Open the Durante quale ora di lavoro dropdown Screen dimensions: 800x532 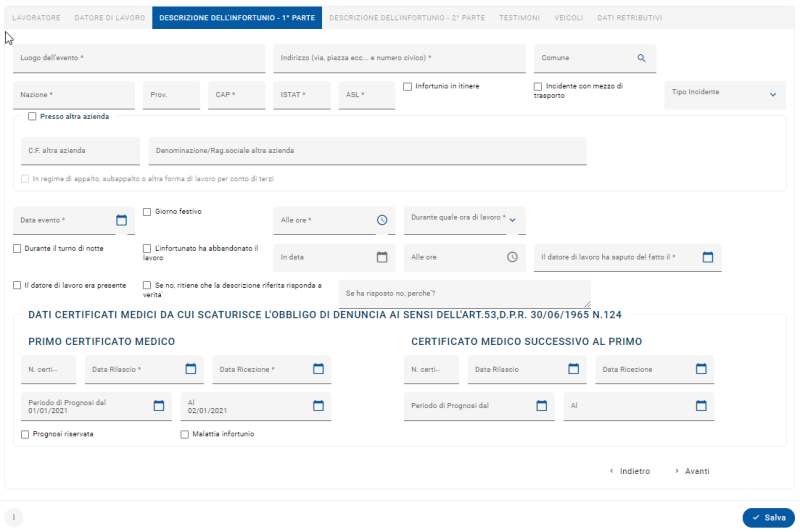tap(515, 219)
